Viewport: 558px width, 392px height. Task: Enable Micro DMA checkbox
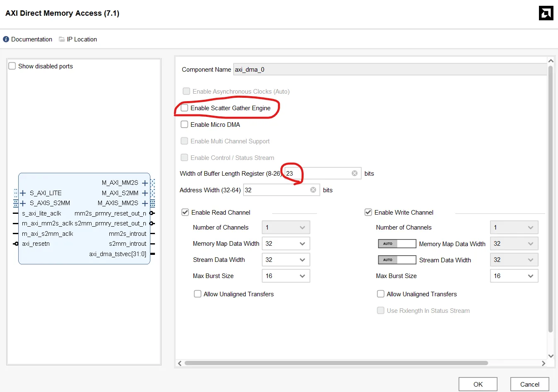(185, 124)
